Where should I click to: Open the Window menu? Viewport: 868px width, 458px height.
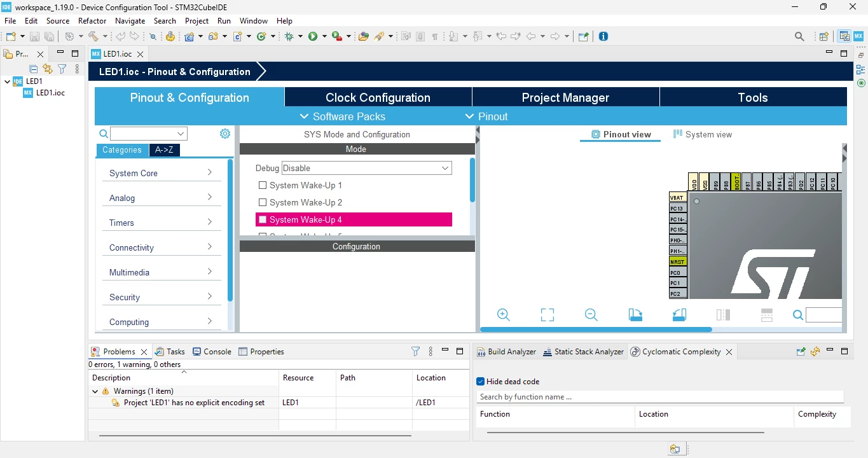click(254, 20)
